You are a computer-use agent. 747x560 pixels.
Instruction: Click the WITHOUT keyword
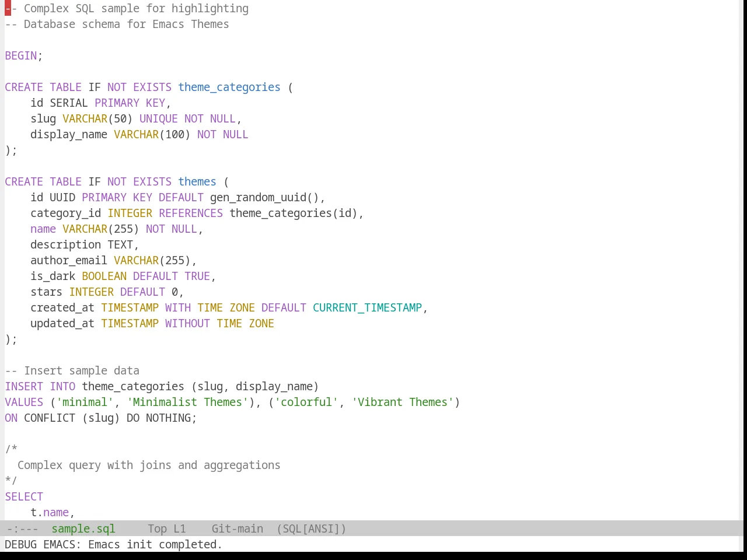point(187,324)
